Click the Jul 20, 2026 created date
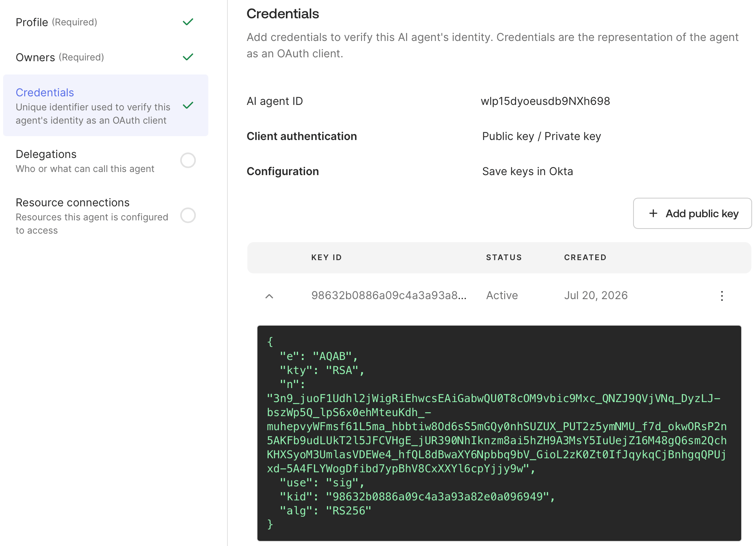This screenshot has width=756, height=546. point(596,295)
